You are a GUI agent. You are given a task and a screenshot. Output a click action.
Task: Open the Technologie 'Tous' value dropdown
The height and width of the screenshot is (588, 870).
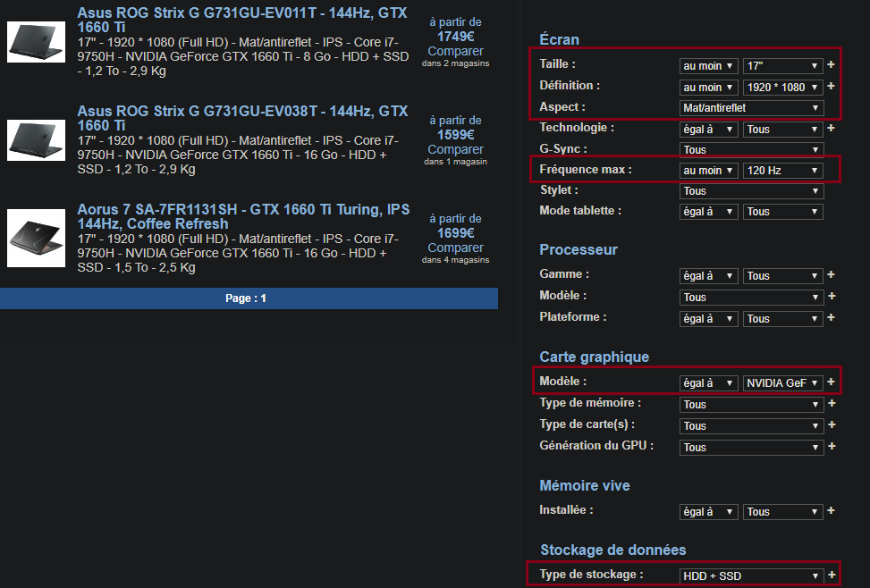click(x=783, y=130)
